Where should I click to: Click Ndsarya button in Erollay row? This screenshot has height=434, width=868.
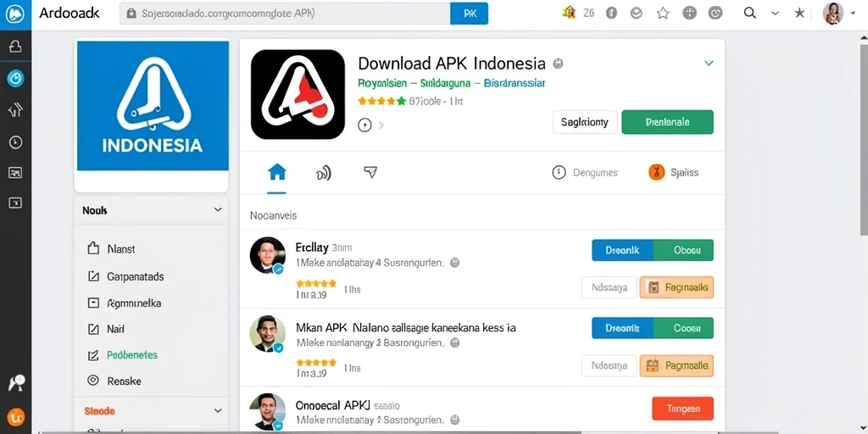tap(609, 287)
